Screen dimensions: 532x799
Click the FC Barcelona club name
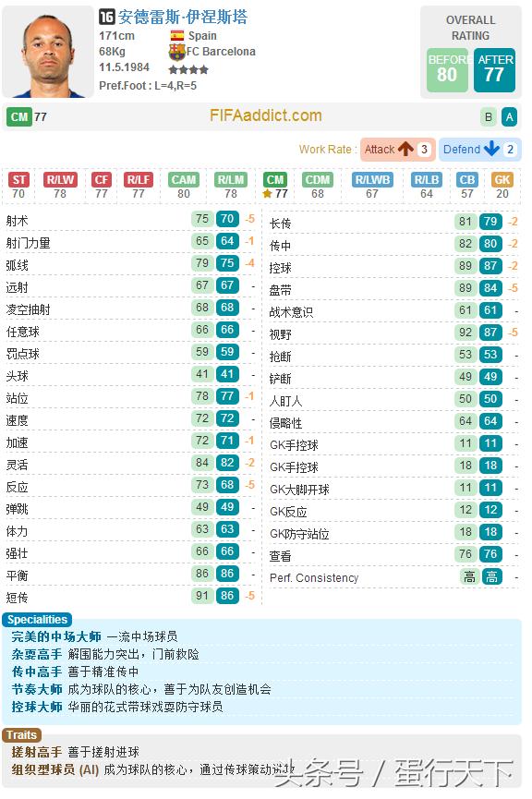point(221,52)
